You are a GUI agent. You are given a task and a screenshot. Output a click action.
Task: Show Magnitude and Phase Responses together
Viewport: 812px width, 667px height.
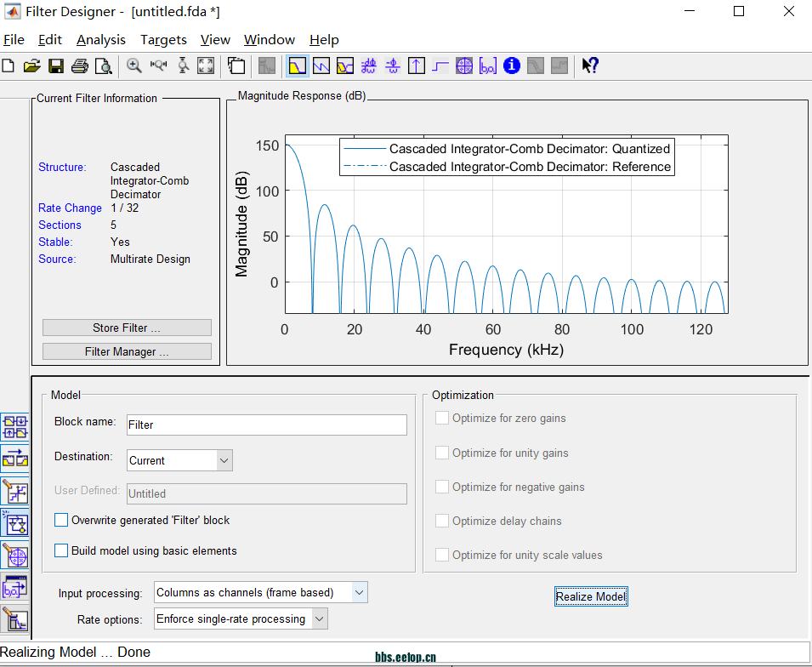click(345, 66)
